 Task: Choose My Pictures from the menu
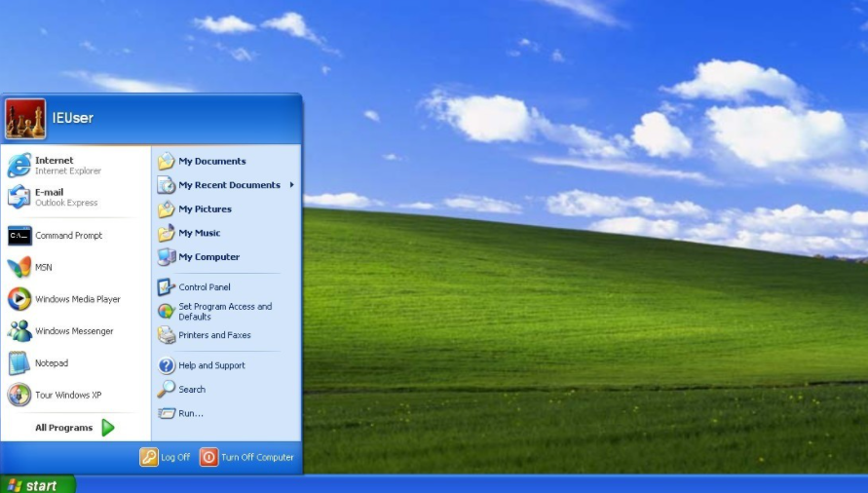tap(205, 209)
